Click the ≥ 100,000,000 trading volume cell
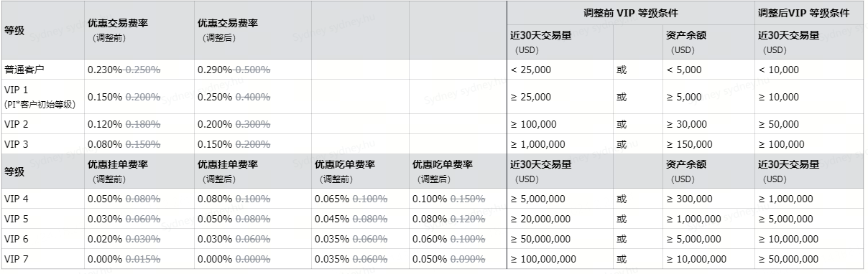 click(560, 259)
